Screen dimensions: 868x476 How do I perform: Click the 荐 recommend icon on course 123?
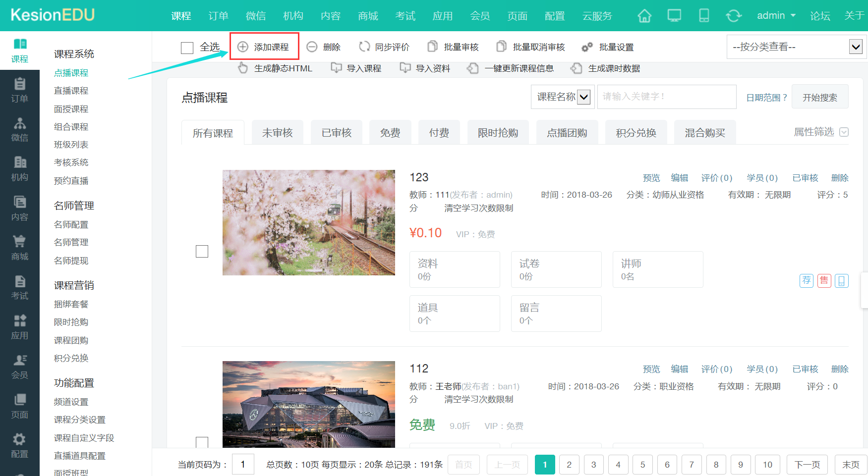(x=807, y=281)
